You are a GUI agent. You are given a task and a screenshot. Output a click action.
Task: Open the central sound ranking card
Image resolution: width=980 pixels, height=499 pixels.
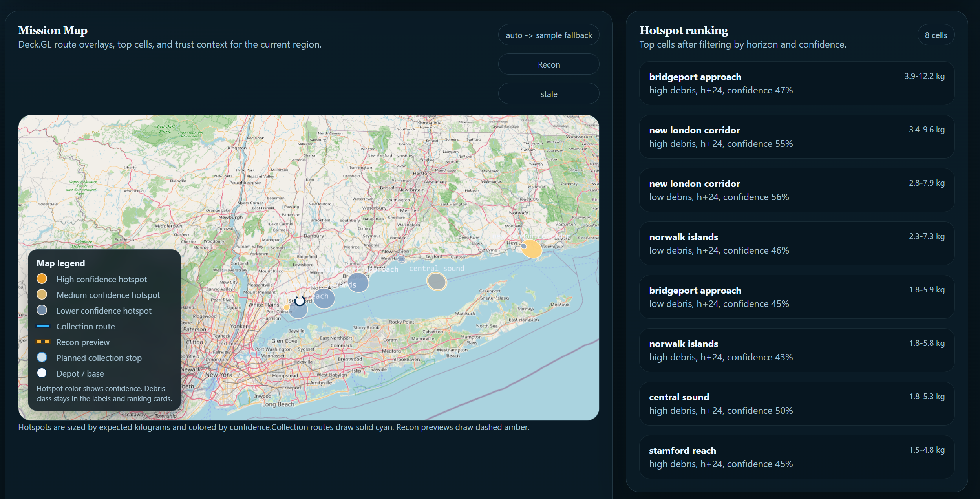point(796,404)
